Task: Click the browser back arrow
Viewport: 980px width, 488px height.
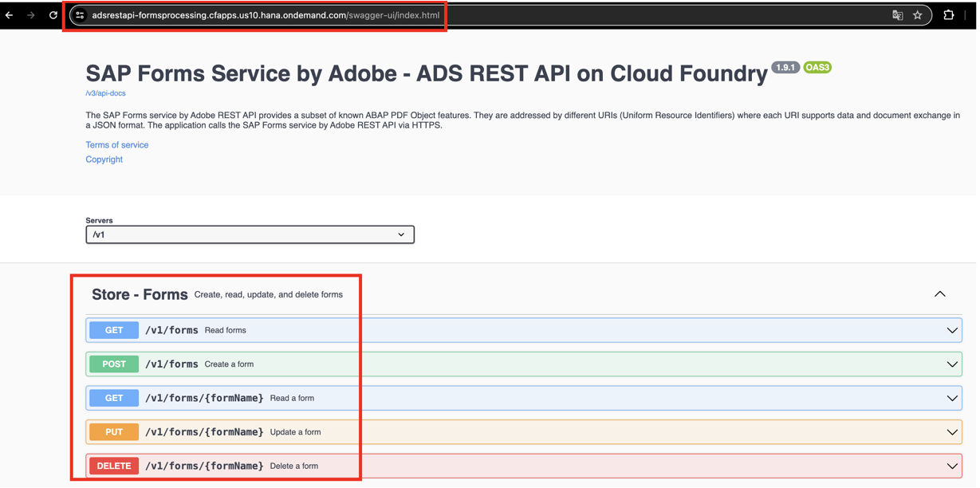Action: (10, 15)
